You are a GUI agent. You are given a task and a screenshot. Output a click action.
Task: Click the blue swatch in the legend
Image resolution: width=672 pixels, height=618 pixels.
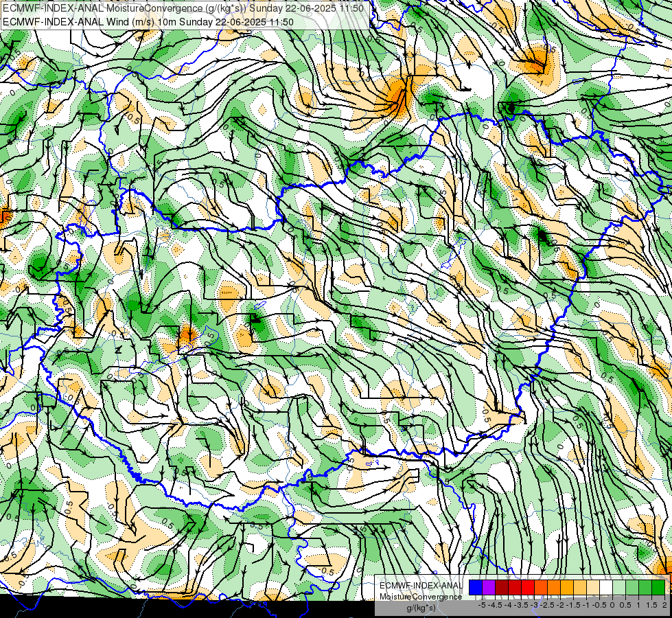pyautogui.click(x=476, y=588)
